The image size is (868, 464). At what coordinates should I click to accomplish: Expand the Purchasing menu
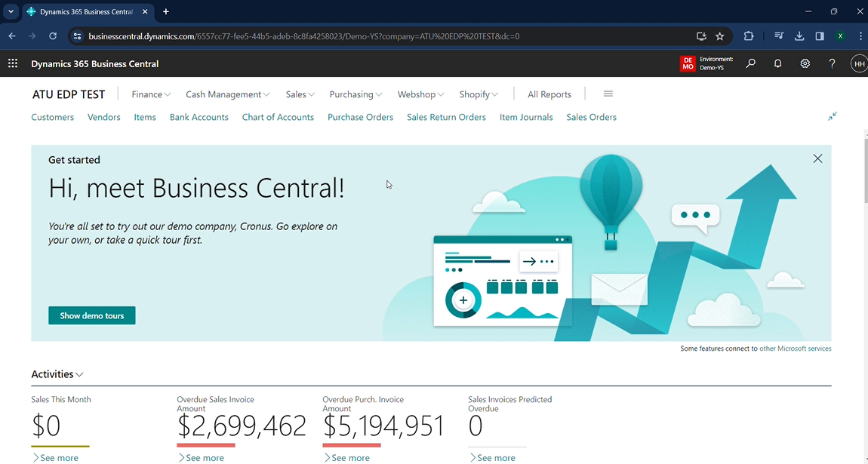pyautogui.click(x=356, y=94)
